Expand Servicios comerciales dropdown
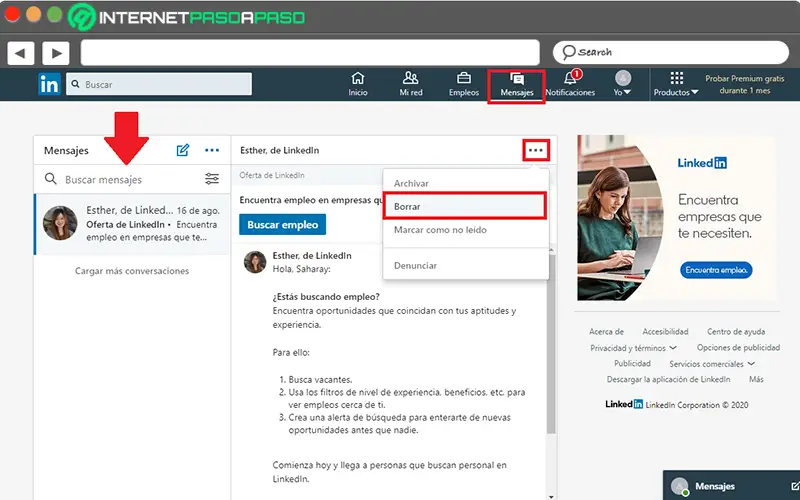 click(x=712, y=364)
